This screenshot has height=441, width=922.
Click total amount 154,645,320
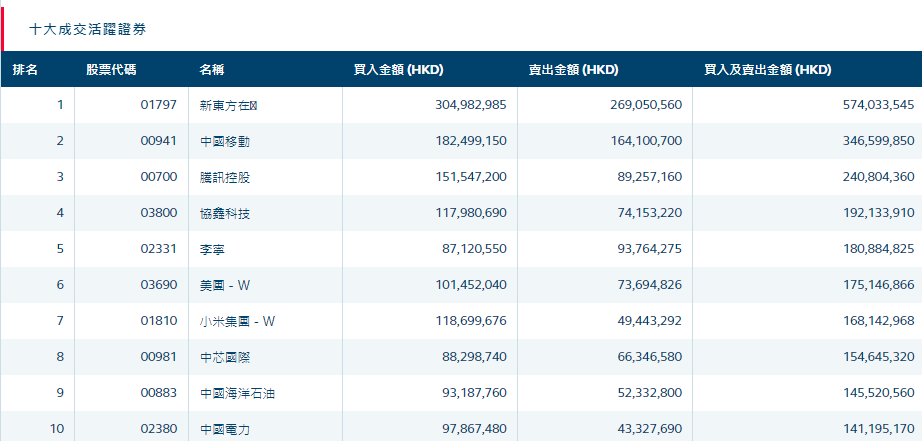[x=878, y=357]
